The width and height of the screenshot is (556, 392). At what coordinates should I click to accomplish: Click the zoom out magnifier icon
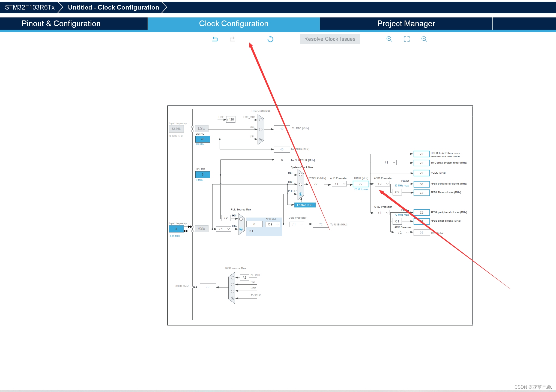[x=424, y=39]
